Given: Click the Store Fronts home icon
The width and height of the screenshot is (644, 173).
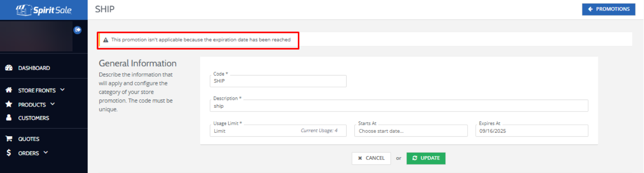Looking at the screenshot, I should 9,90.
